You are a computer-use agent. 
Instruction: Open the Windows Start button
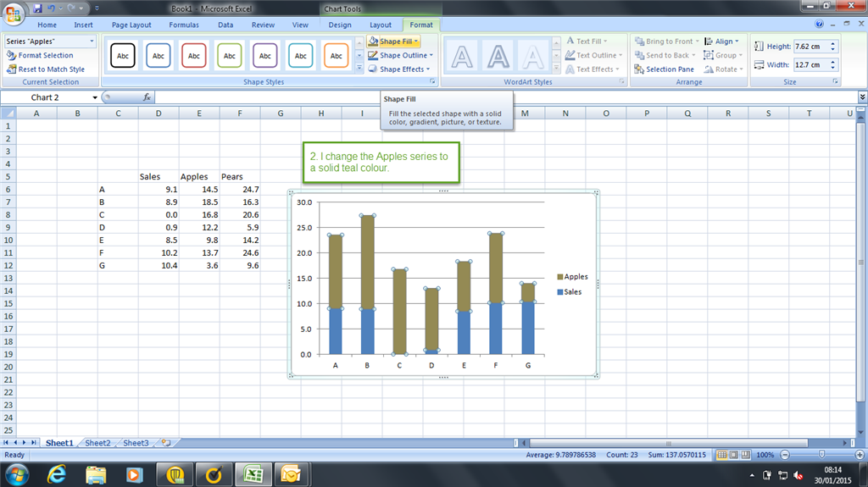(x=17, y=475)
